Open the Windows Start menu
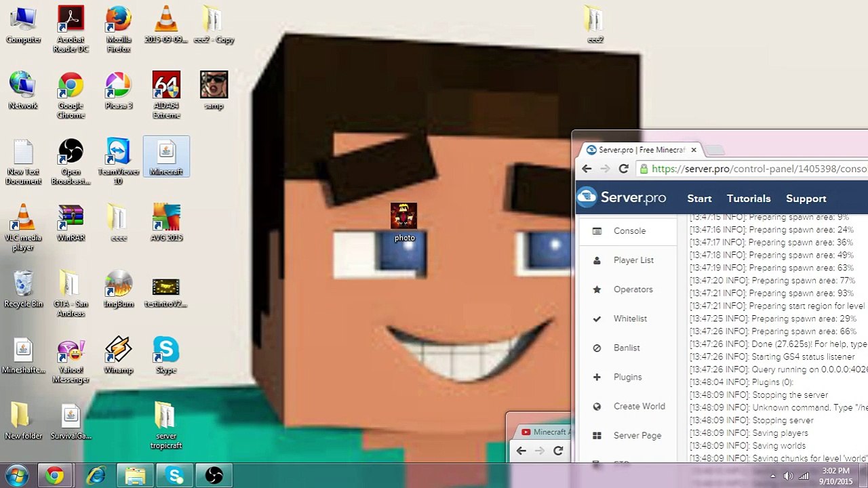 click(17, 475)
